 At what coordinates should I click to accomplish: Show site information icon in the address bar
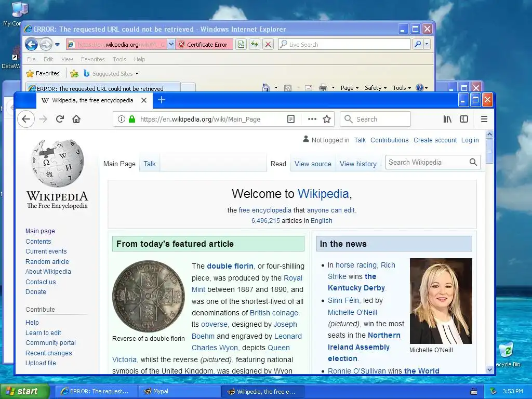point(122,119)
